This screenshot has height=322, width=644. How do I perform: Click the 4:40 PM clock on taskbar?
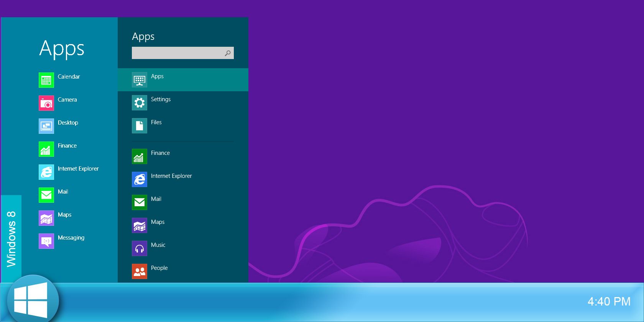(609, 301)
